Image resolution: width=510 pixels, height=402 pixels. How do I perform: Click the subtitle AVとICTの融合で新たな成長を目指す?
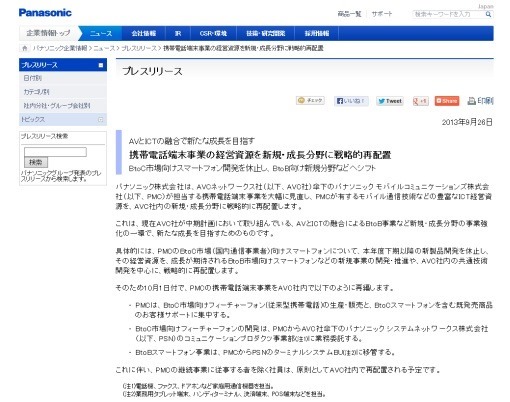192,141
